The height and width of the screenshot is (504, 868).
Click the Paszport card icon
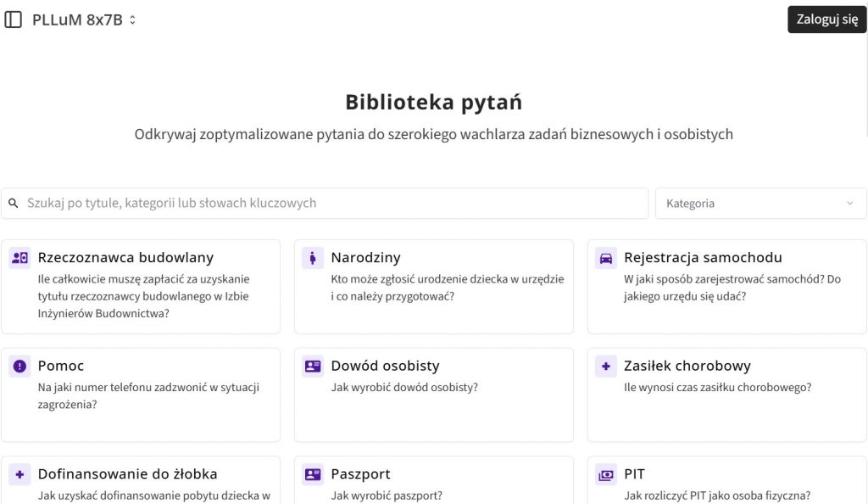point(313,474)
